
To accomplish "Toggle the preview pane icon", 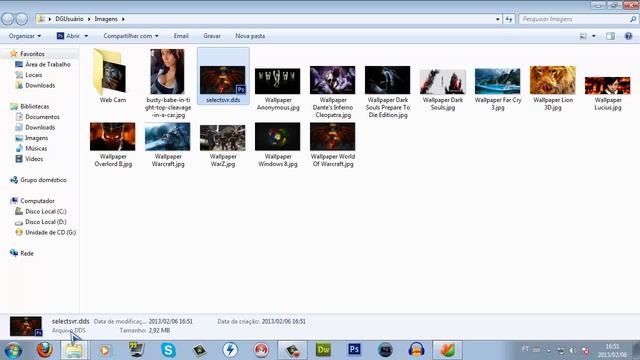I will click(x=610, y=36).
